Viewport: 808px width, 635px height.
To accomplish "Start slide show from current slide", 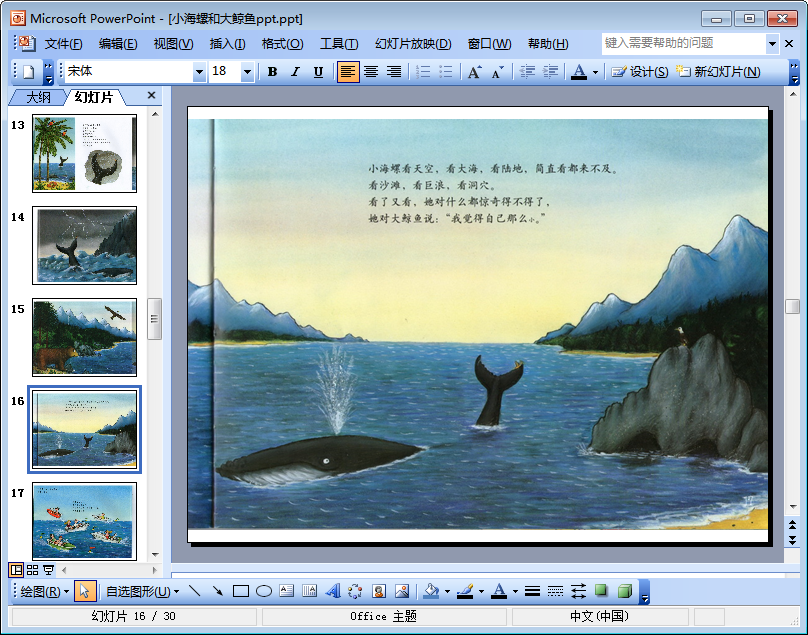I will pyautogui.click(x=48, y=570).
